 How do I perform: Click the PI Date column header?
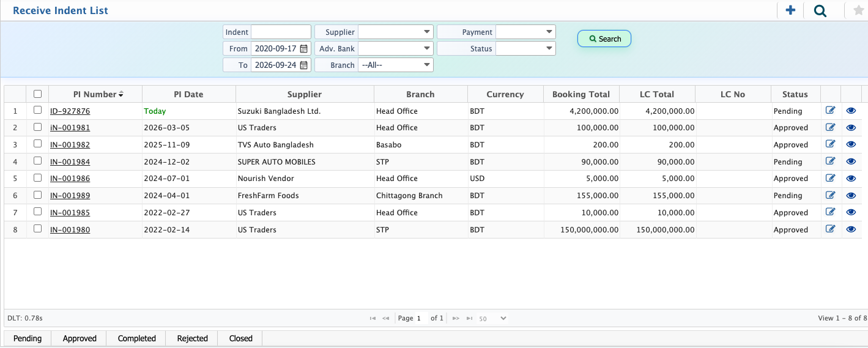(188, 94)
